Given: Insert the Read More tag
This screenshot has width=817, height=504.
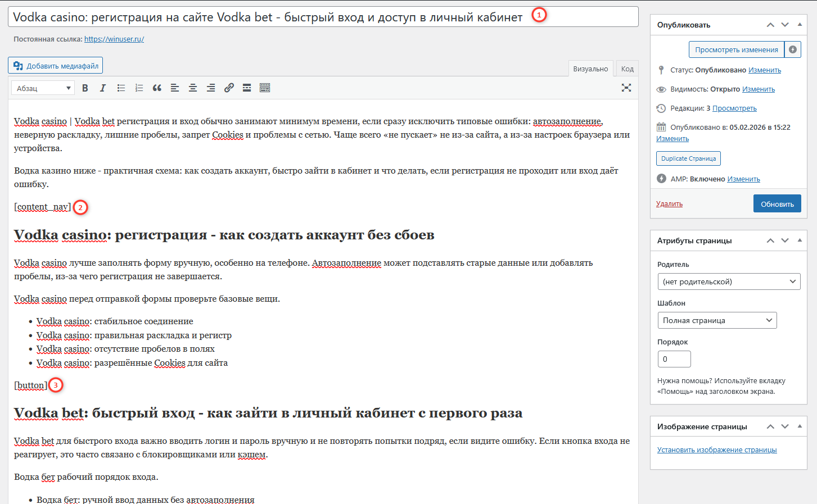Looking at the screenshot, I should tap(247, 88).
